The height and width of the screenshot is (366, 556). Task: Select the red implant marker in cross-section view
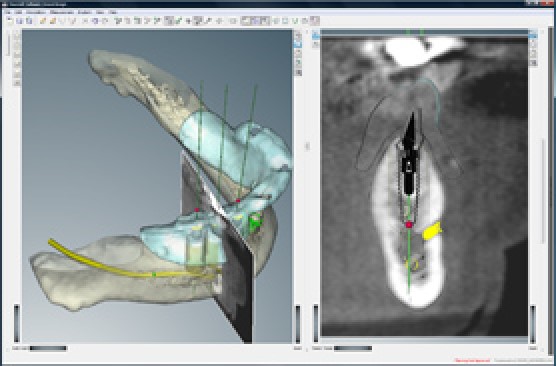409,224
